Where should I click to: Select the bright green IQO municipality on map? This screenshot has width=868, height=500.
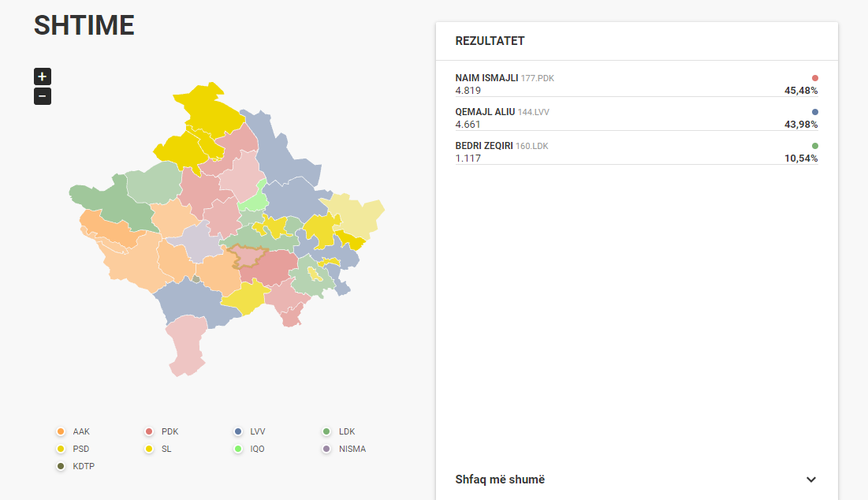pos(252,200)
